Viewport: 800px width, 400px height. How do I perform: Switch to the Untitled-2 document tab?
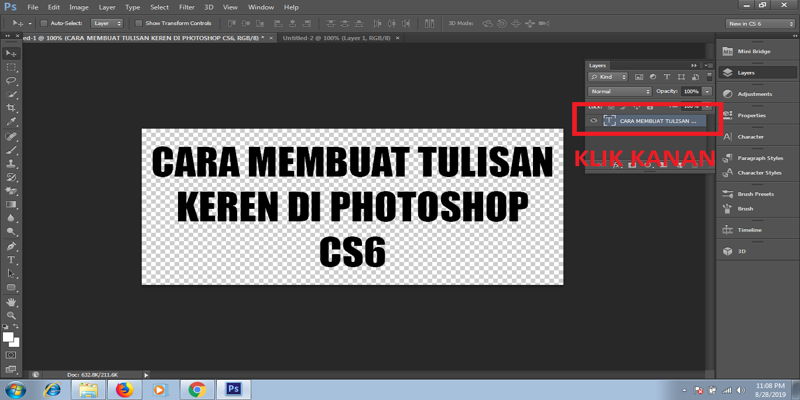click(337, 38)
